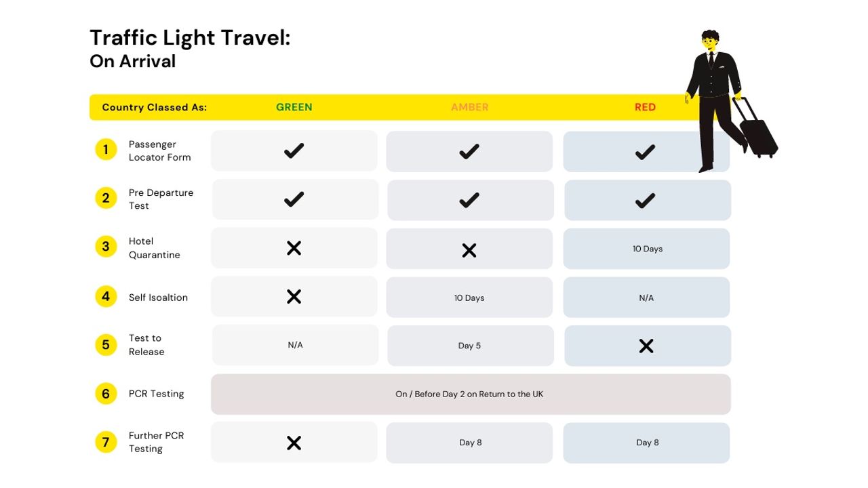Click the yellow number 1 circle
This screenshot has width=868, height=488.
(x=106, y=149)
